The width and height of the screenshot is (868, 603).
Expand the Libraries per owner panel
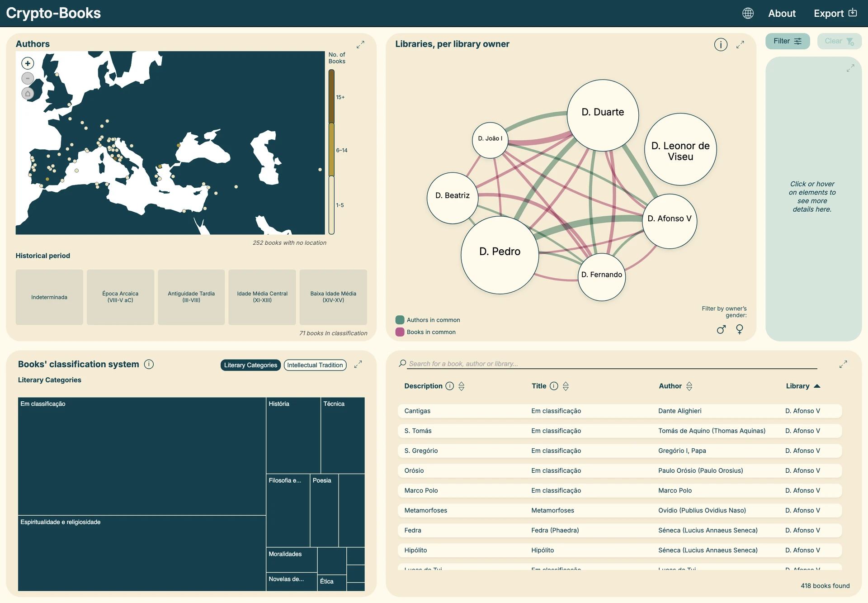740,45
